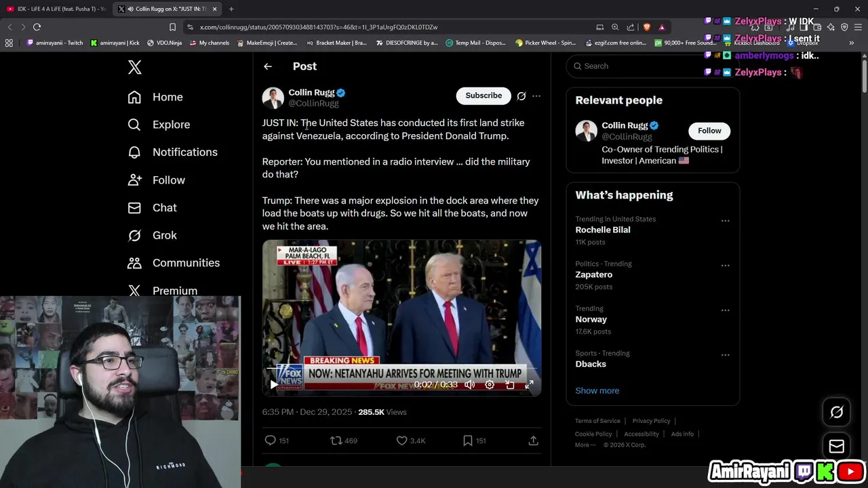The height and width of the screenshot is (488, 868).
Task: Open Grok from the sidebar
Action: (x=153, y=235)
